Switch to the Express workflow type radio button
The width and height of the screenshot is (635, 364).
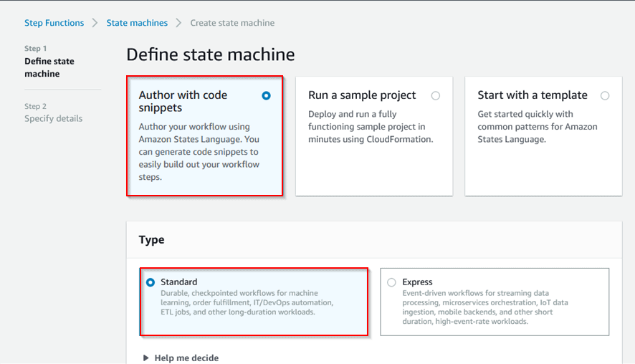click(391, 282)
